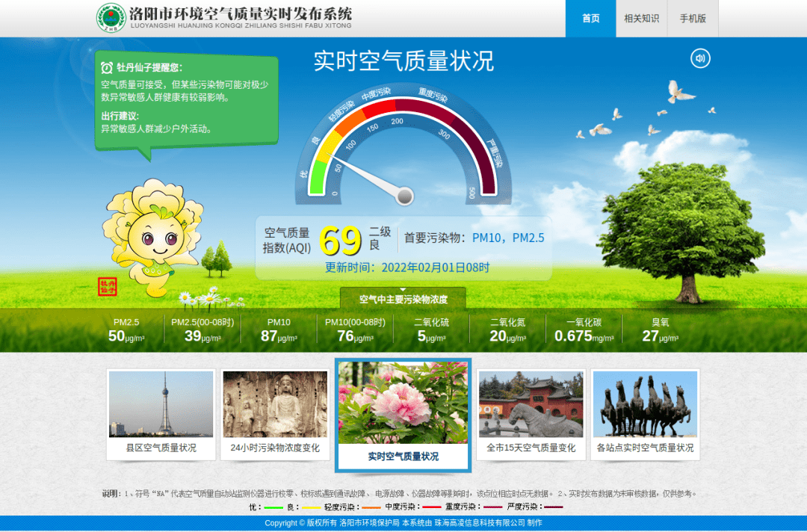Viewport: 807px width, 532px height.
Task: Select 实时空气质量状况 thumbnail
Action: (403, 415)
